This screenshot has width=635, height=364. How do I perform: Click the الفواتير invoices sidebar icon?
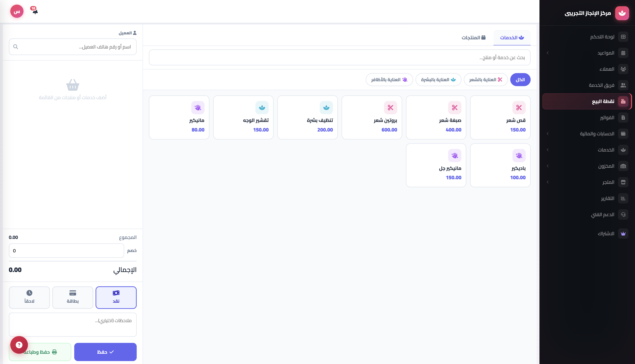[x=623, y=118]
